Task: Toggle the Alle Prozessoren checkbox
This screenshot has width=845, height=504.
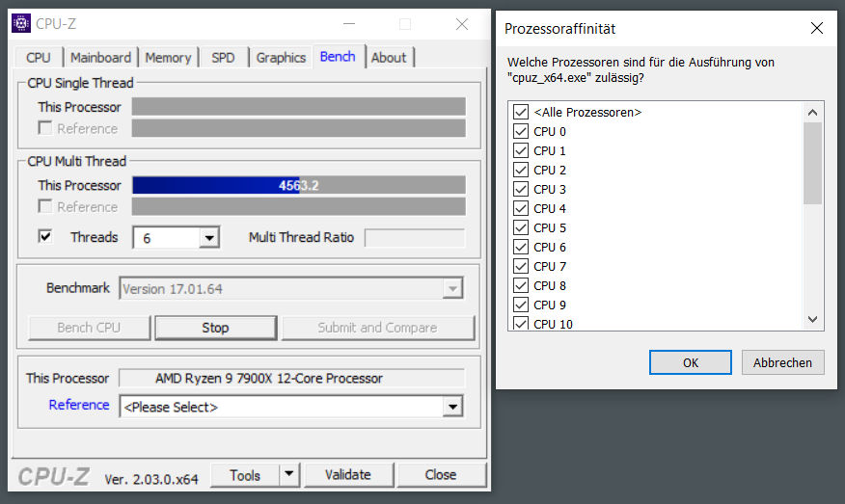Action: 521,112
